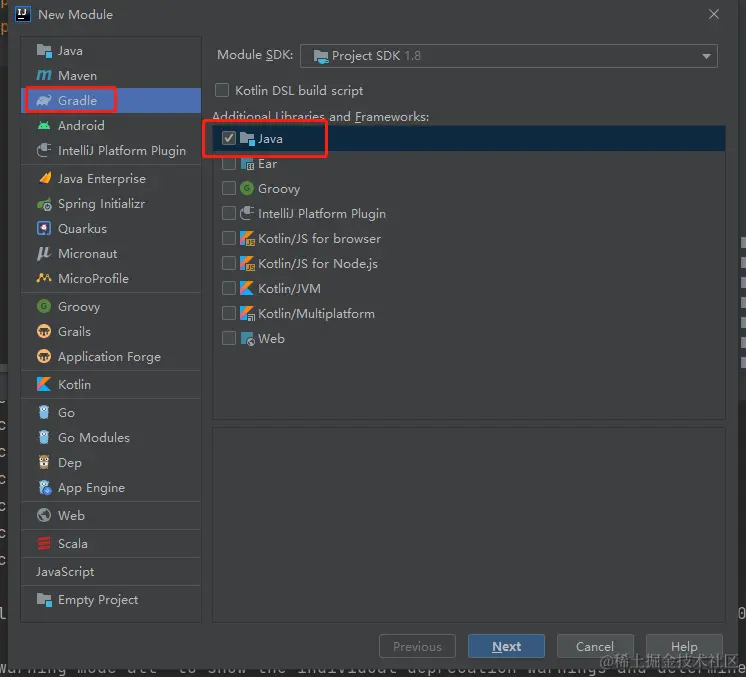Screen dimensions: 746x677
Task: Click the Kotlin icon in the sidebar
Action: (x=44, y=384)
